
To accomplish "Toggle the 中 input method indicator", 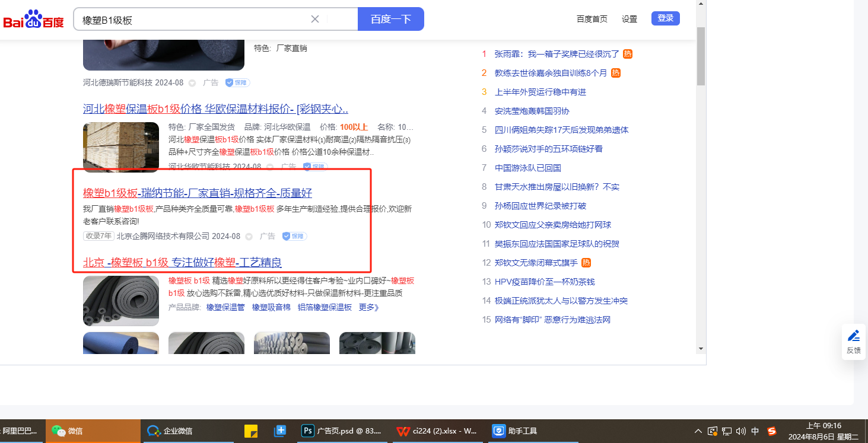I will (755, 431).
